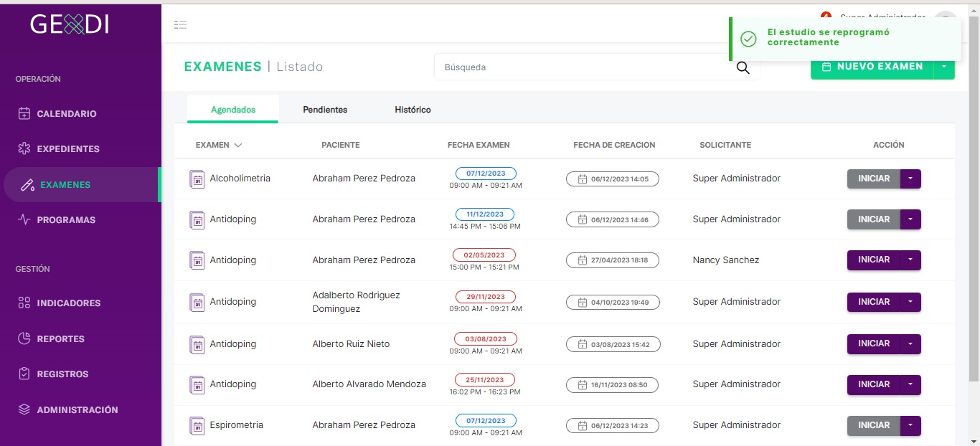Open Reportes from the sidebar
This screenshot has height=446, width=980.
pos(61,339)
